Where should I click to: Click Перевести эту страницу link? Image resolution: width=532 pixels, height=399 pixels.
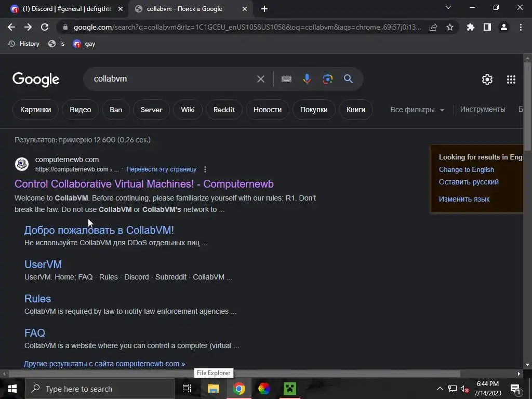tap(162, 169)
